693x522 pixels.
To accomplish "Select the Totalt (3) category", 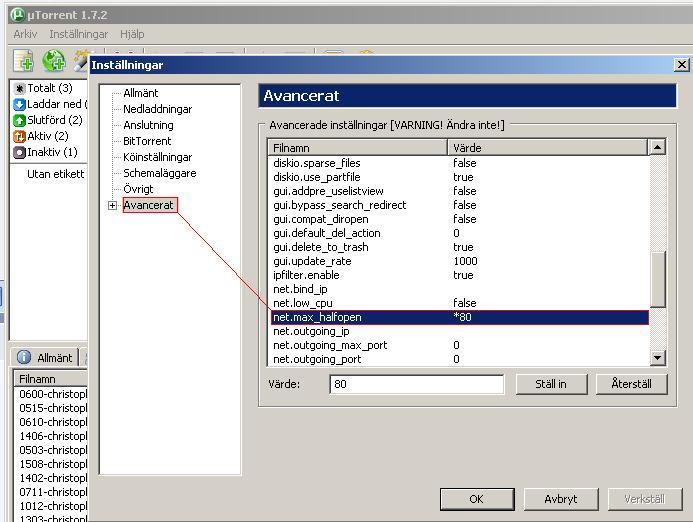I will [49, 88].
